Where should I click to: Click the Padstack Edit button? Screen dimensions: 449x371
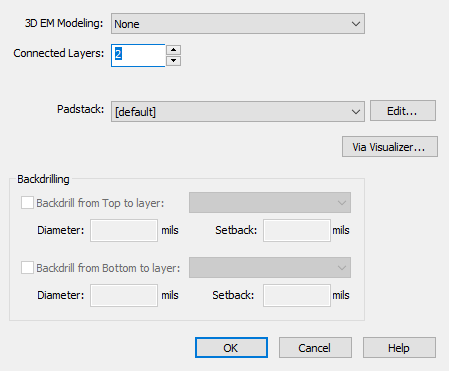tap(403, 111)
